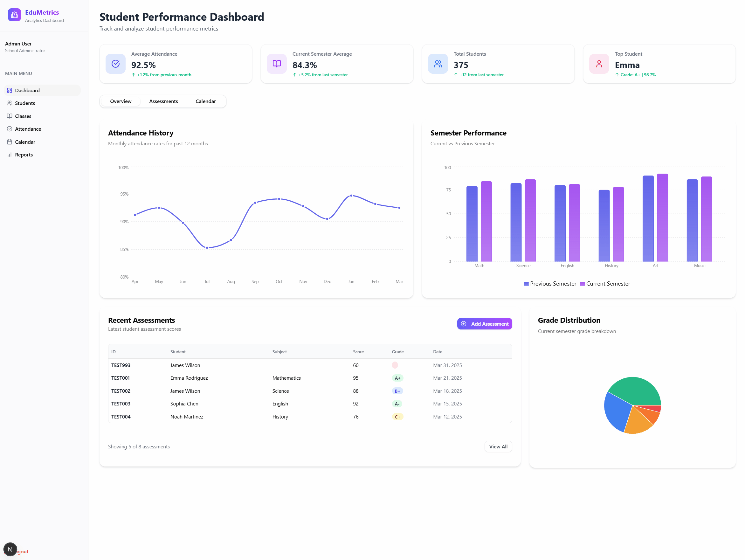The height and width of the screenshot is (560, 745).
Task: Click the Top Student person icon
Action: 599,64
